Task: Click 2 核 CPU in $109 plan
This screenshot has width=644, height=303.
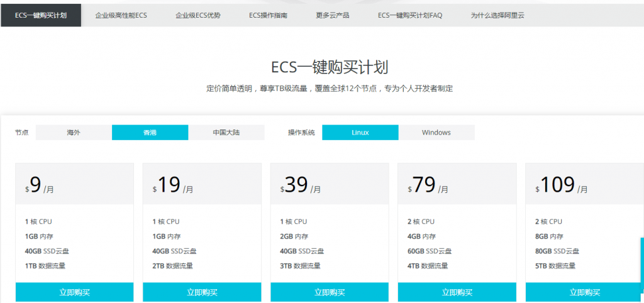Action: [548, 222]
